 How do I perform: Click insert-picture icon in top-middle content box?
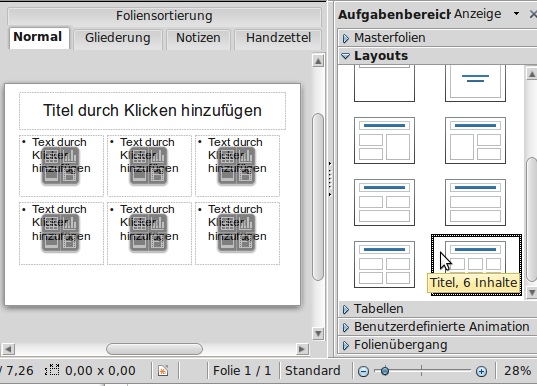tap(139, 175)
